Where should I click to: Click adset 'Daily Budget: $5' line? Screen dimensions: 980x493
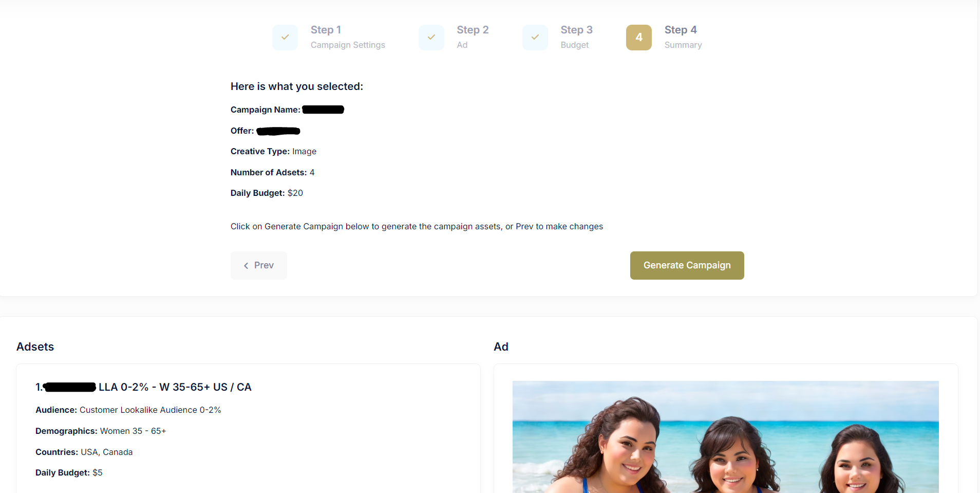pos(69,472)
